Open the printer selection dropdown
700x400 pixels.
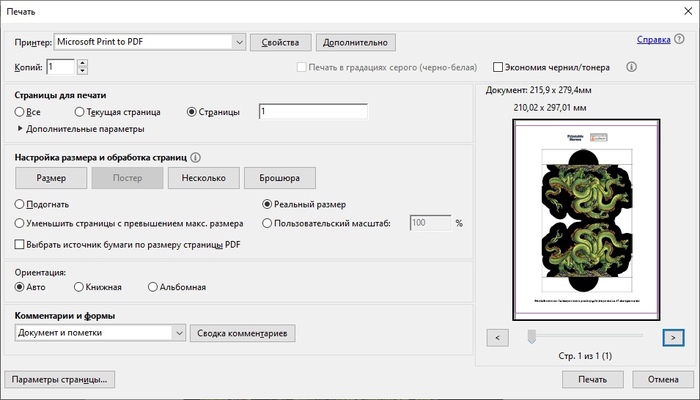click(x=238, y=42)
